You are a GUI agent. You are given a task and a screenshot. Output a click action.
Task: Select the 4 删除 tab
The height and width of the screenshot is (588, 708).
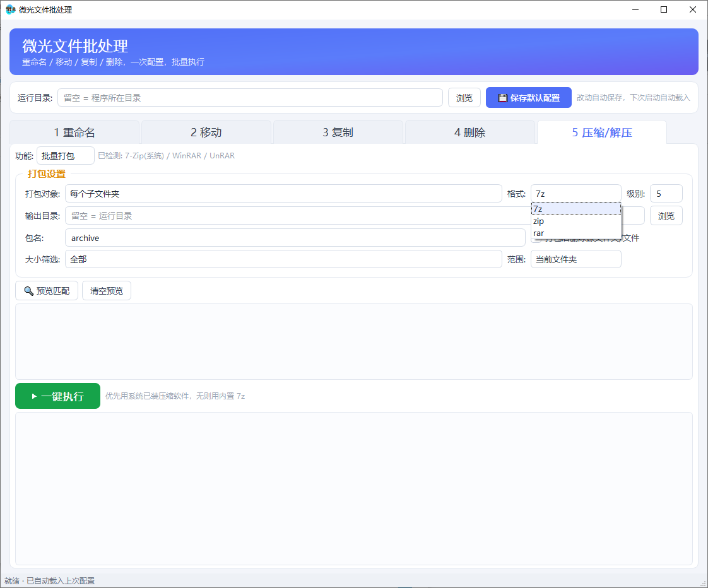(470, 132)
